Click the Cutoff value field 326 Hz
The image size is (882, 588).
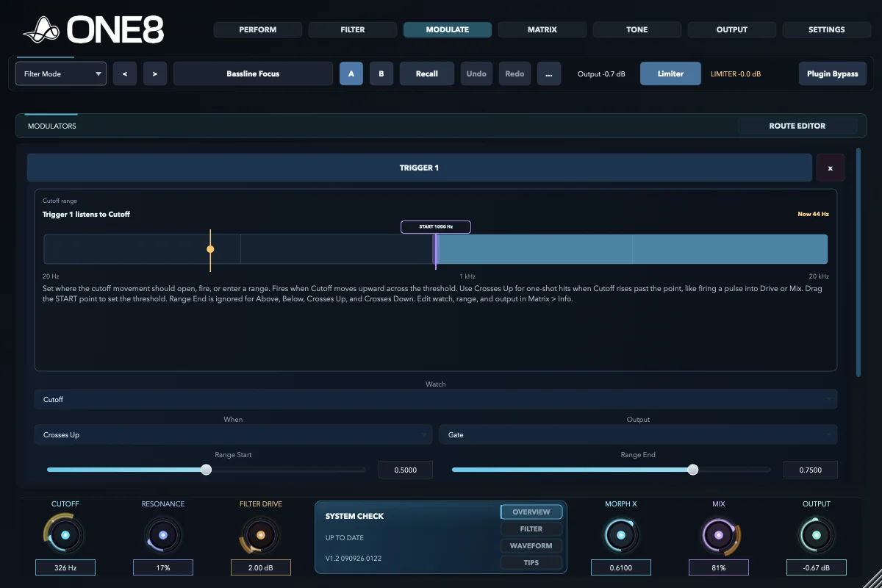(x=65, y=567)
